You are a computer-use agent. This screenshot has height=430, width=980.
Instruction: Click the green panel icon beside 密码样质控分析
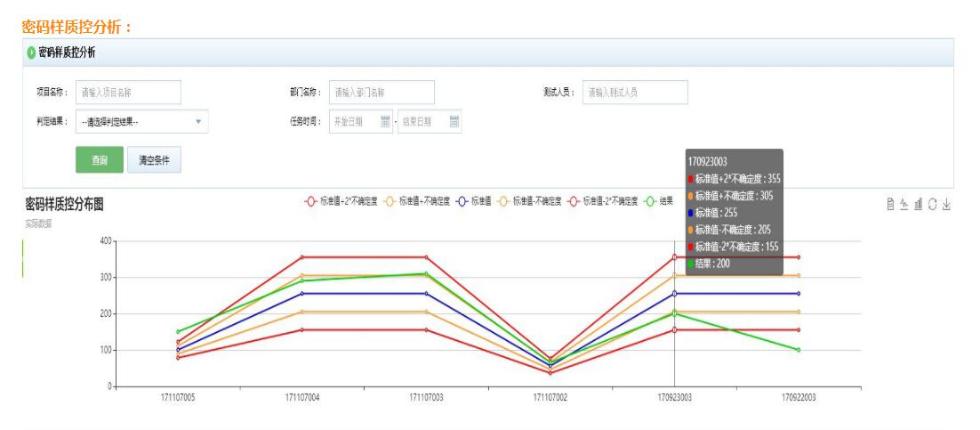pos(31,53)
